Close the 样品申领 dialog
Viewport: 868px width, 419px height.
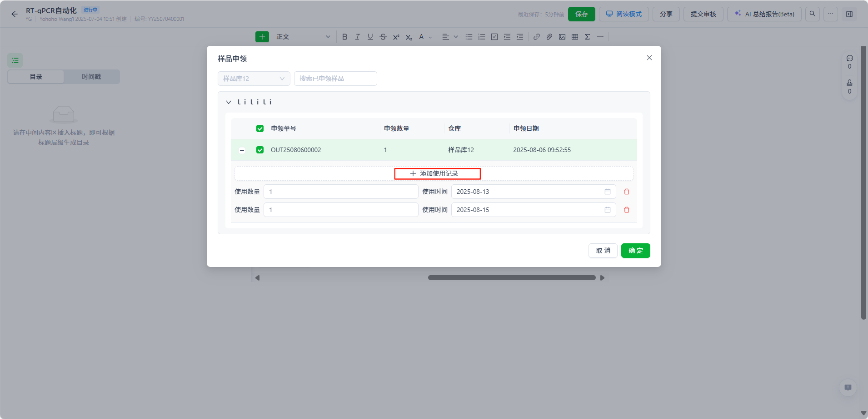pos(649,58)
